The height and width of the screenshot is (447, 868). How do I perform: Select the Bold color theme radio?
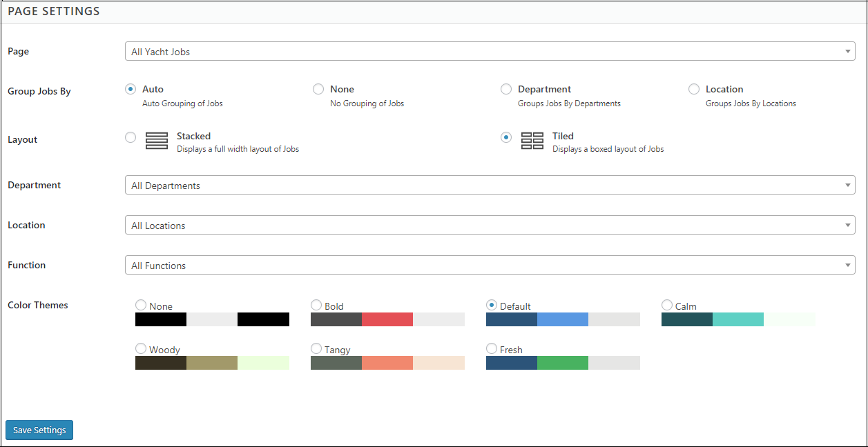(316, 305)
